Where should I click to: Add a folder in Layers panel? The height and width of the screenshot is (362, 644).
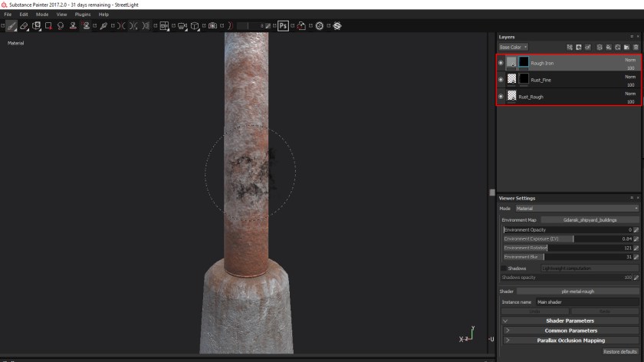(626, 47)
